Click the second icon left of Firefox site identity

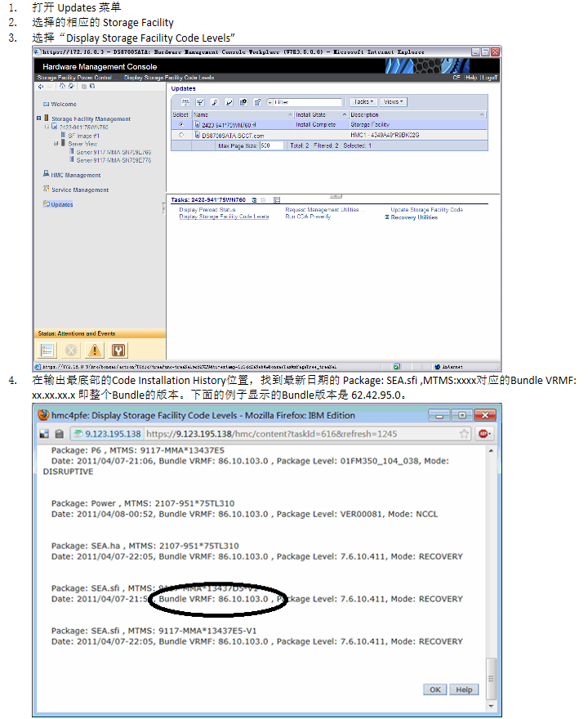59,434
